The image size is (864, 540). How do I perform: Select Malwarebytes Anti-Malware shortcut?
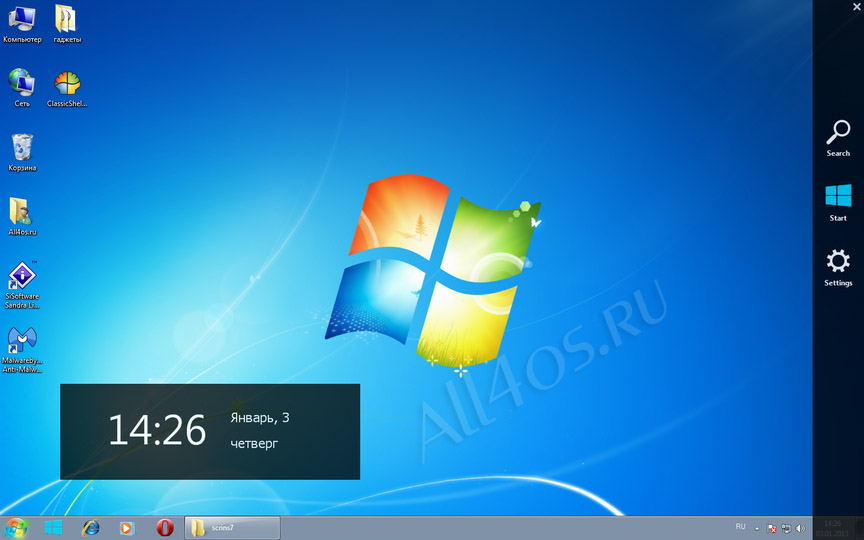click(x=22, y=349)
